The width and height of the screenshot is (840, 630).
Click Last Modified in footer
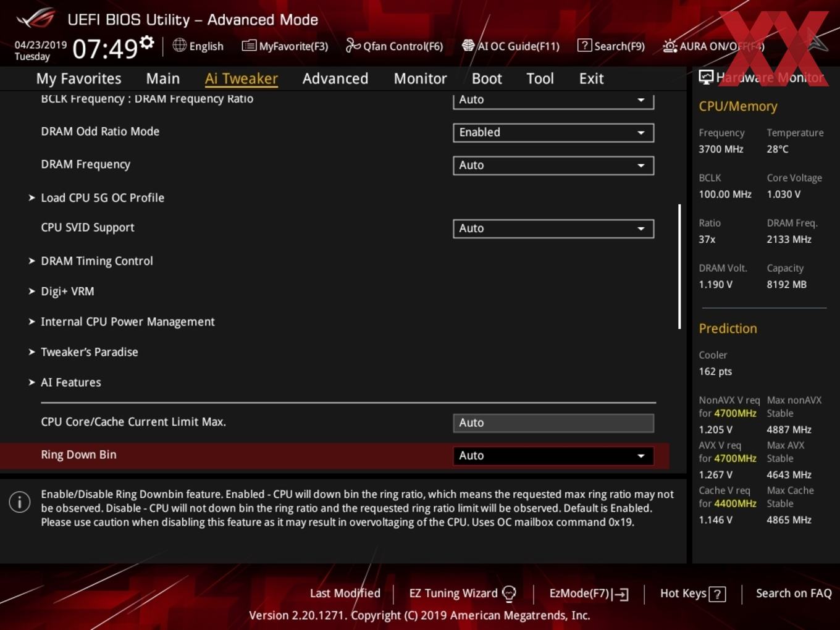345,593
